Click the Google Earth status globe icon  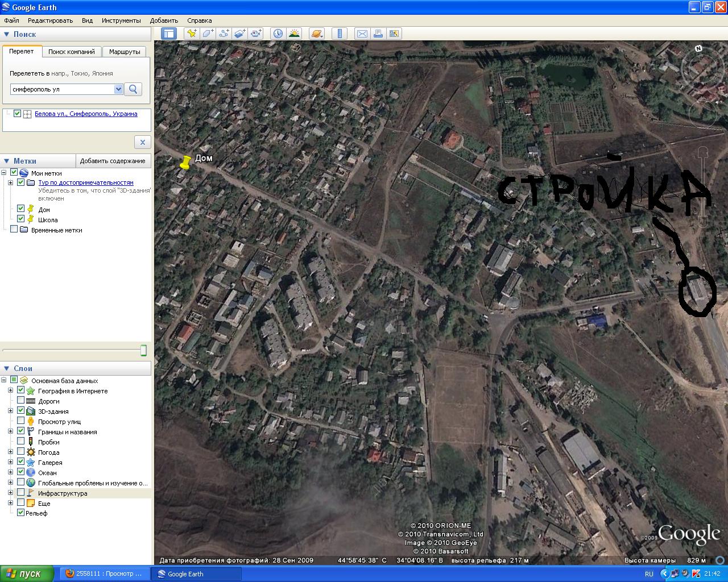point(720,560)
